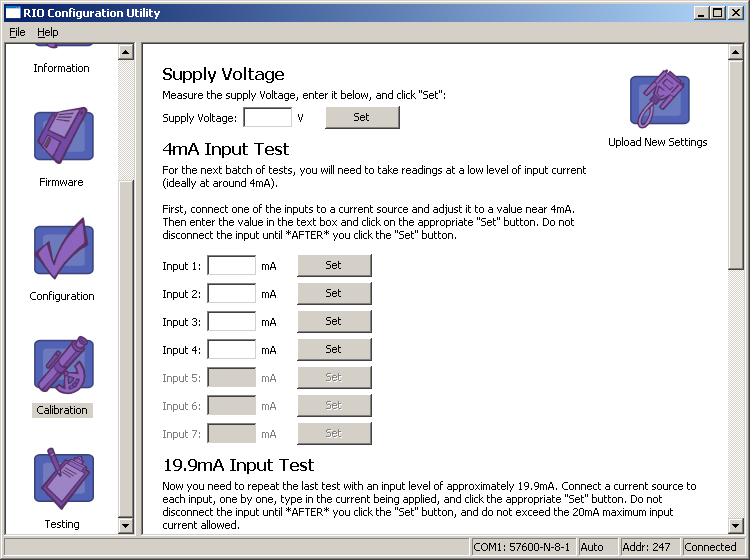Open the Firmware section icon

pos(63,137)
